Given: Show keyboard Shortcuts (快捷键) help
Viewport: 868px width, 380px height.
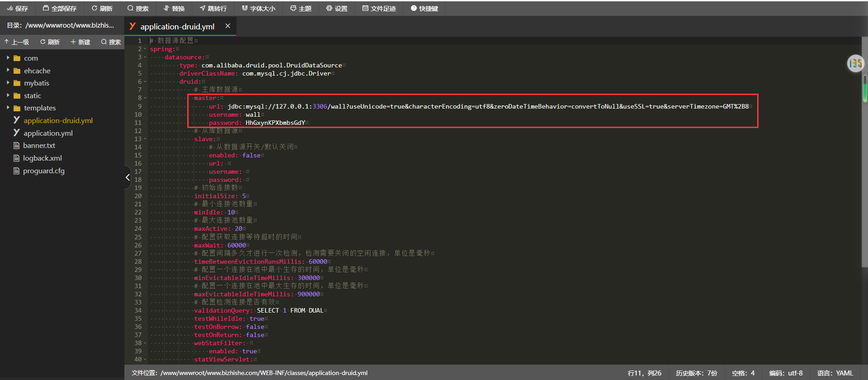Looking at the screenshot, I should pos(424,9).
